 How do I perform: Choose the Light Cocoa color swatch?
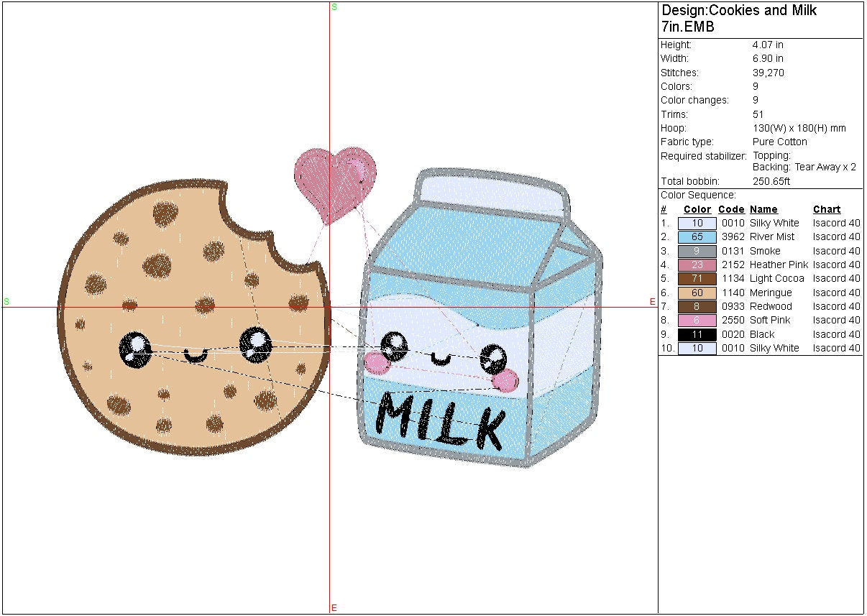tap(697, 279)
